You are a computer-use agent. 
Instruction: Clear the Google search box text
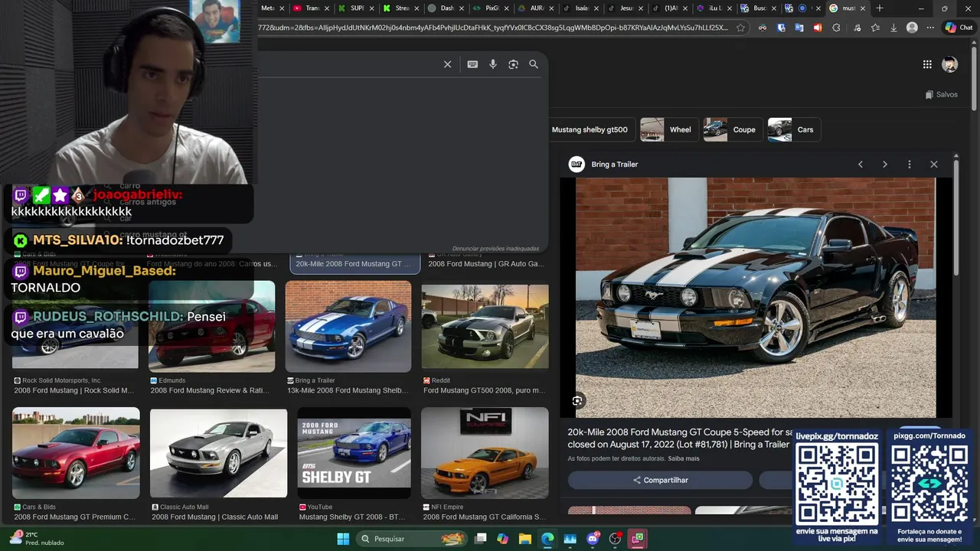(x=448, y=64)
